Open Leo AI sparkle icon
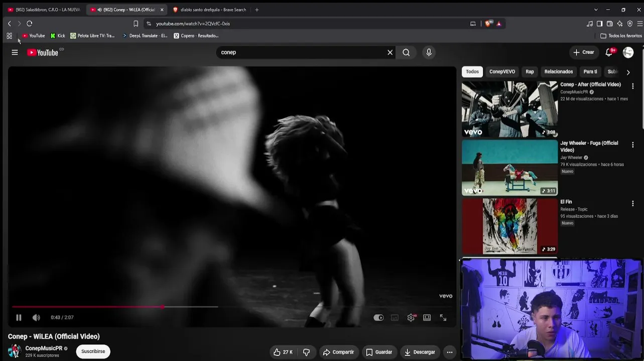 [620, 24]
